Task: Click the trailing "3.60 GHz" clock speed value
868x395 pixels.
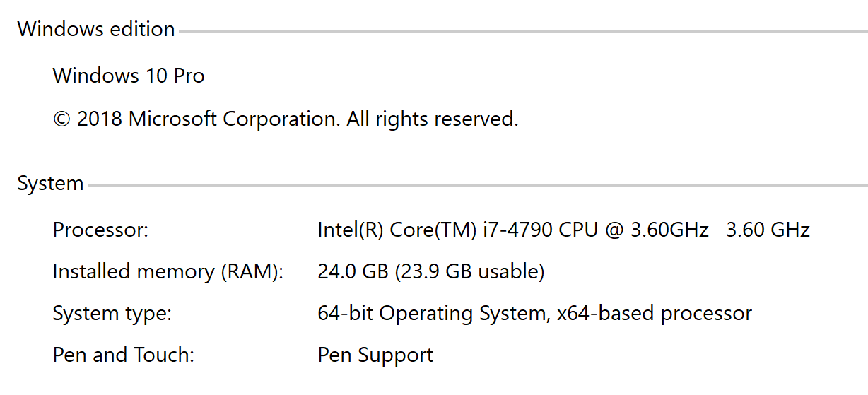Action: point(768,230)
